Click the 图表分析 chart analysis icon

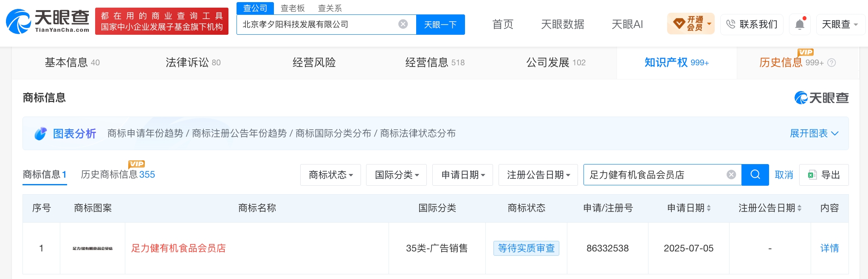(x=40, y=134)
